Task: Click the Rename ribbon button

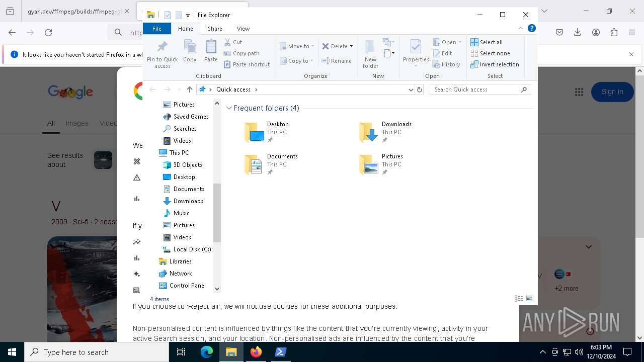Action: point(337,61)
